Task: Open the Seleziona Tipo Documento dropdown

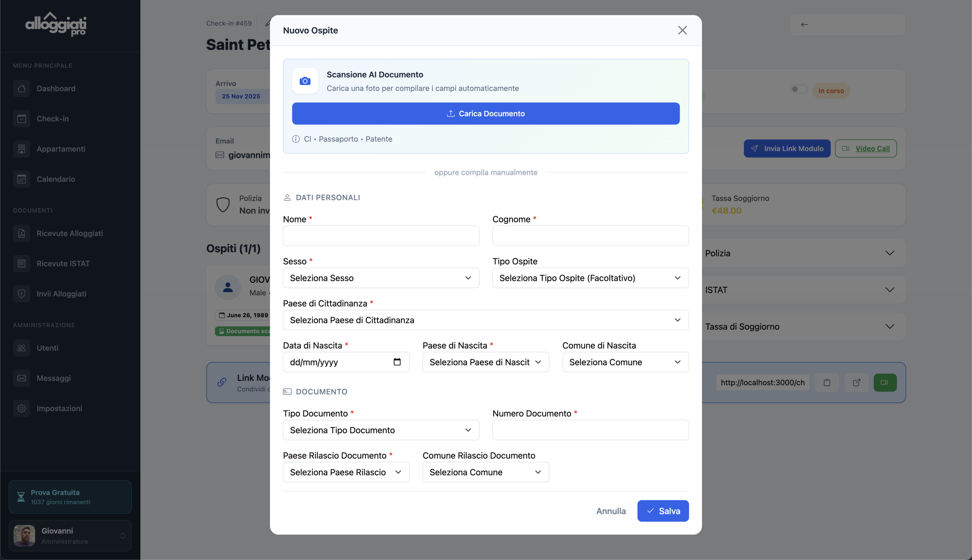Action: pos(380,430)
